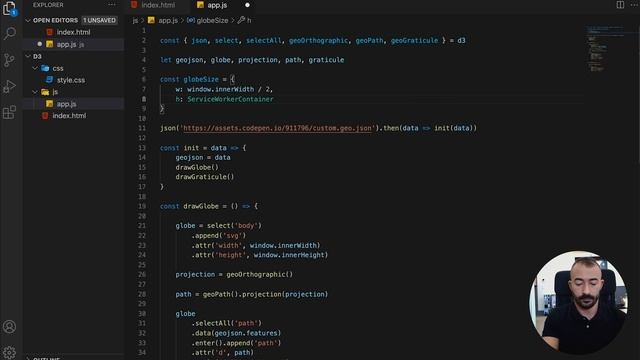This screenshot has height=360, width=640.
Task: Open the Run and Debug view
Action: click(9, 86)
